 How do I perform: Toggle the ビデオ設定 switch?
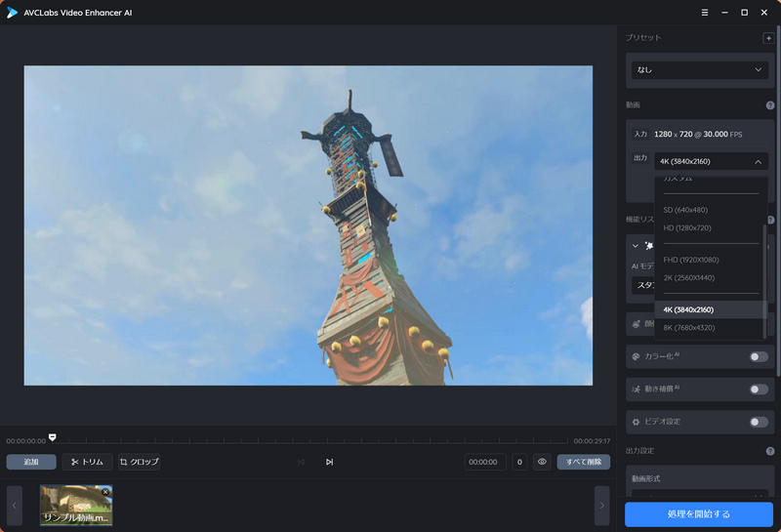point(759,422)
